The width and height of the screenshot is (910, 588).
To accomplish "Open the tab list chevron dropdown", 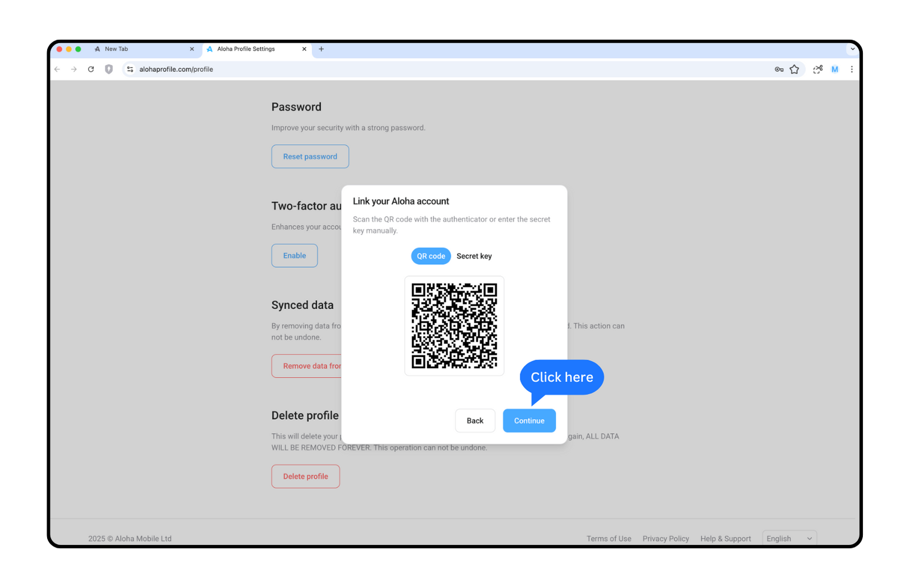I will (x=852, y=49).
